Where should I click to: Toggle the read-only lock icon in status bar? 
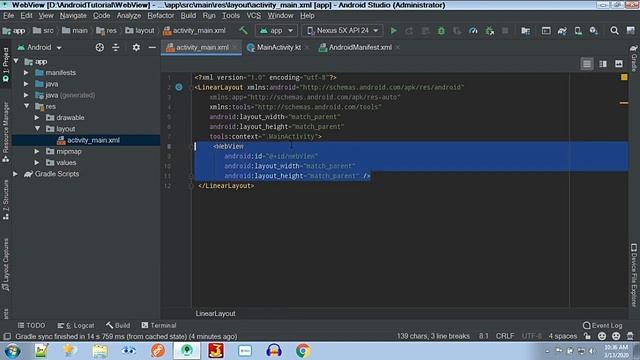click(587, 336)
